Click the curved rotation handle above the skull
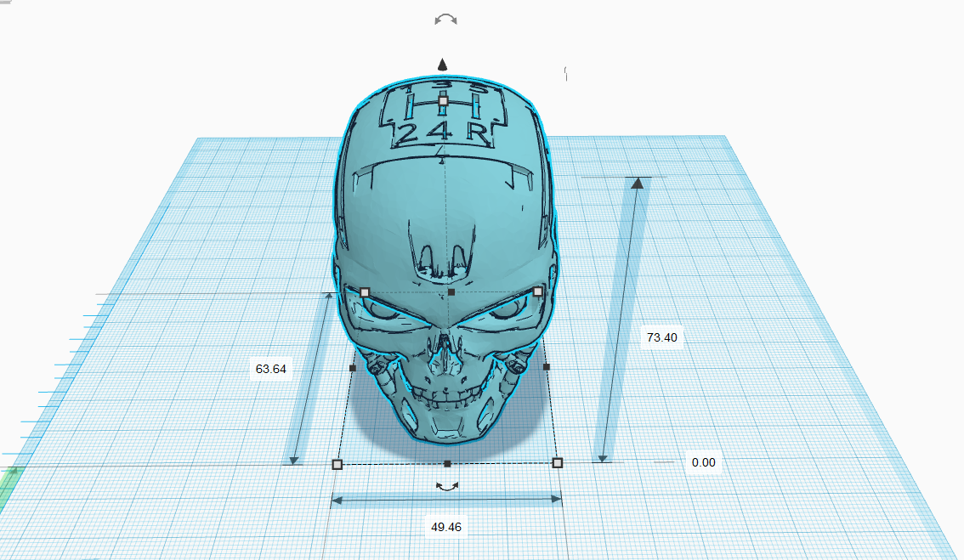The height and width of the screenshot is (560, 964). [x=445, y=20]
